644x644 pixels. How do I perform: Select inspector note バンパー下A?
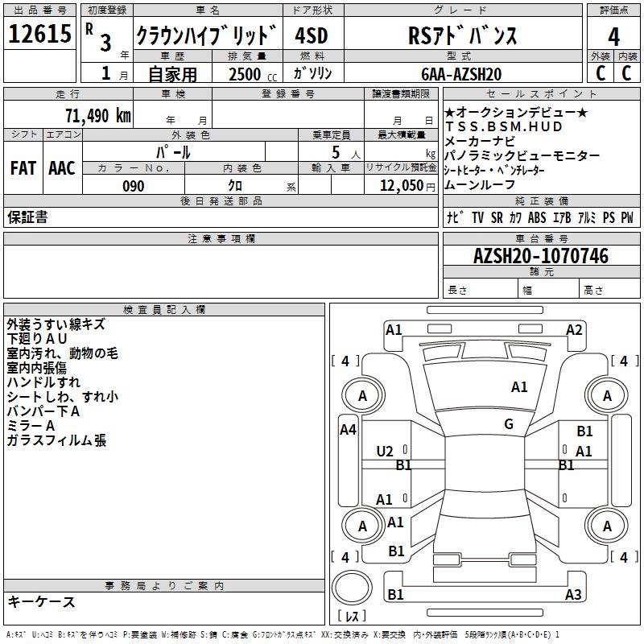click(43, 411)
